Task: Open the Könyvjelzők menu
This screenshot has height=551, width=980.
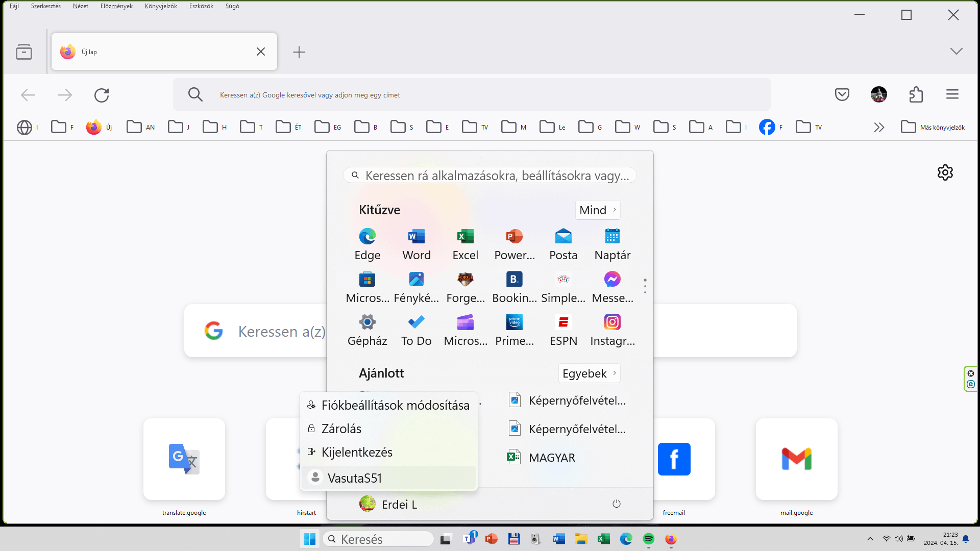Action: [161, 6]
